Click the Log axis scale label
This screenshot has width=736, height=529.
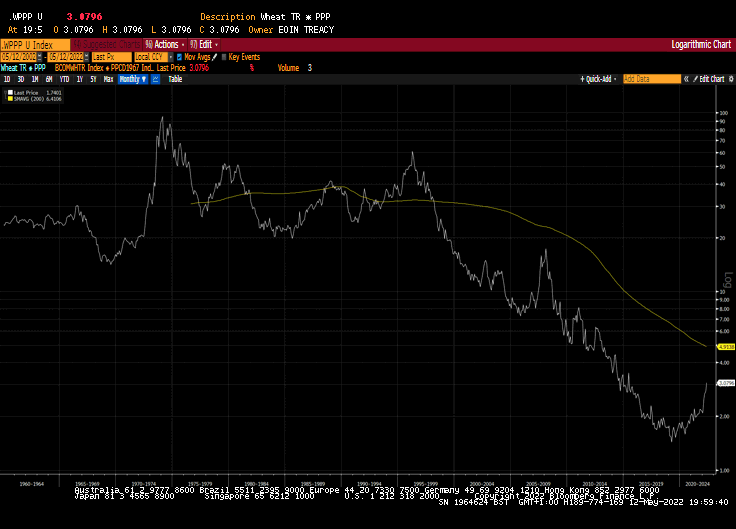[x=728, y=280]
